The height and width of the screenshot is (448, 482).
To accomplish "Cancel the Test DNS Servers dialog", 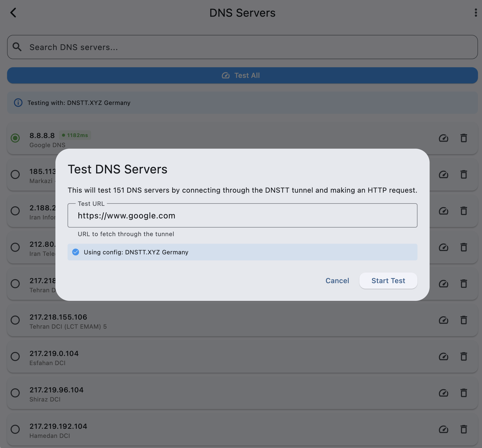I will click(x=337, y=281).
